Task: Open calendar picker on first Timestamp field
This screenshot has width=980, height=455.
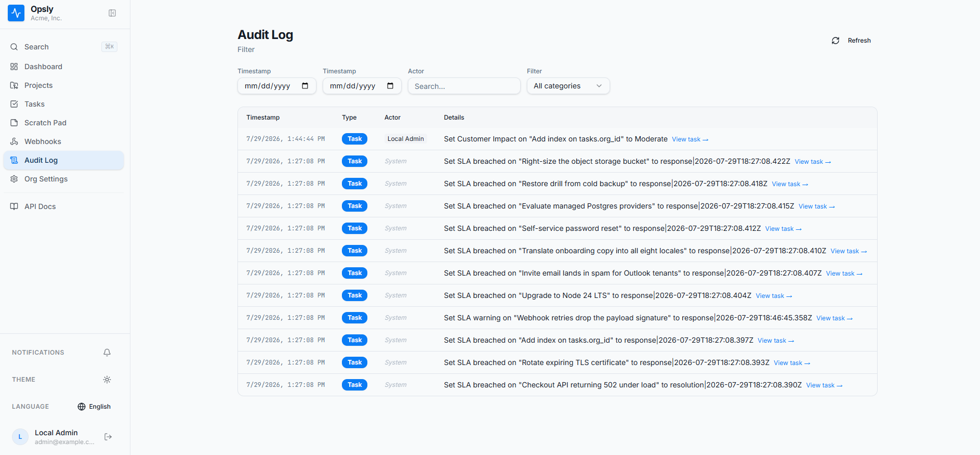Action: point(305,86)
